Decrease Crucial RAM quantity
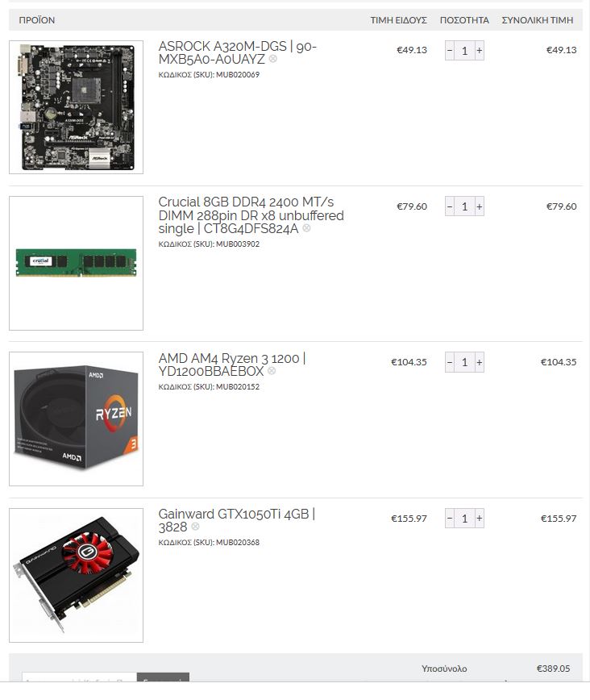The height and width of the screenshot is (700, 590). click(450, 206)
